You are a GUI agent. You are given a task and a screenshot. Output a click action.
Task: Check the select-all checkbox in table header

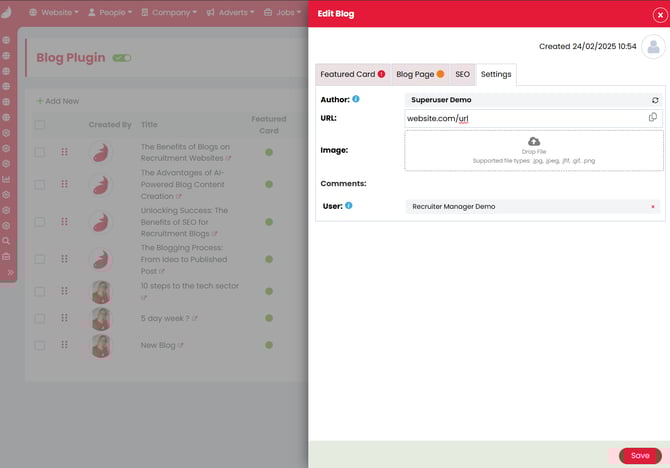pos(40,125)
